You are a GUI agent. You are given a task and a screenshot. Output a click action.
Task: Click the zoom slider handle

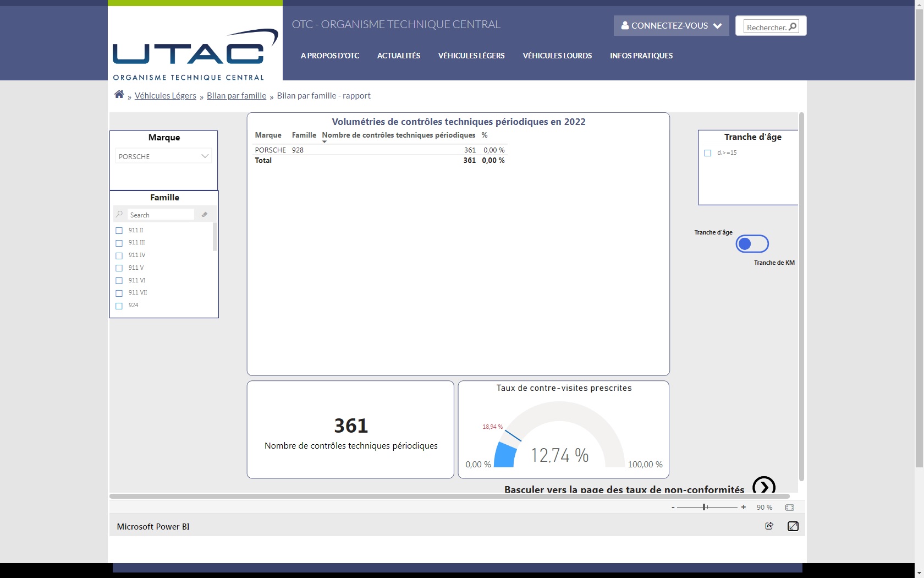point(704,507)
